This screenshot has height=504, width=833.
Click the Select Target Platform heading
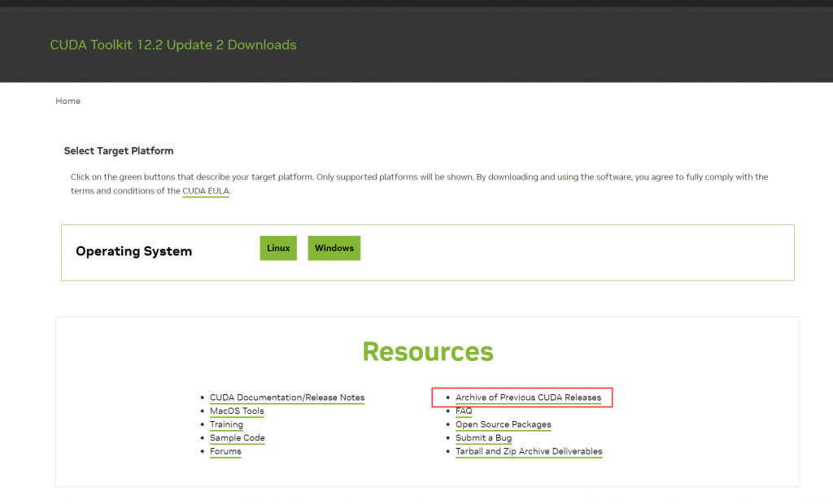[x=119, y=151]
